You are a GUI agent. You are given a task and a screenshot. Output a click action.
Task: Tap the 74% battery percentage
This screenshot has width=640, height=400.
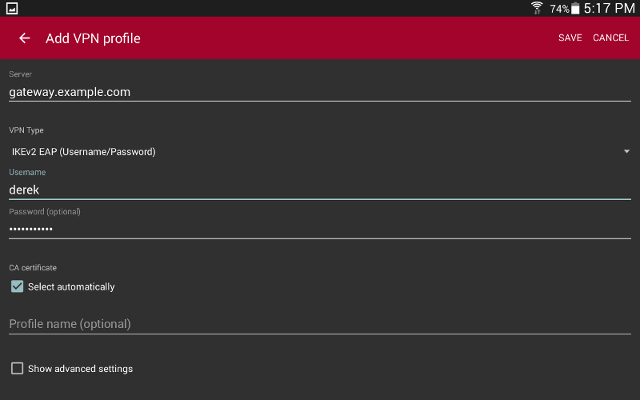[559, 9]
